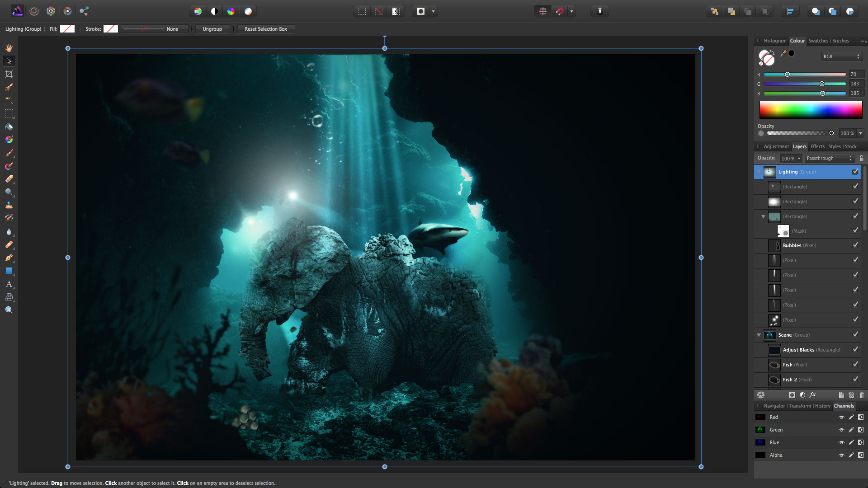Open the Affinity Photo persona icon
868x488 pixels.
point(17,11)
